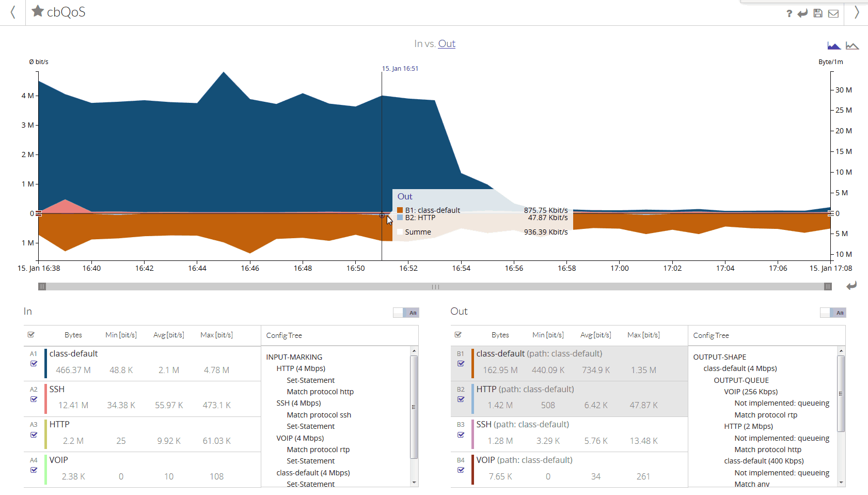Open the help question mark icon
The image size is (868, 495).
click(x=789, y=13)
